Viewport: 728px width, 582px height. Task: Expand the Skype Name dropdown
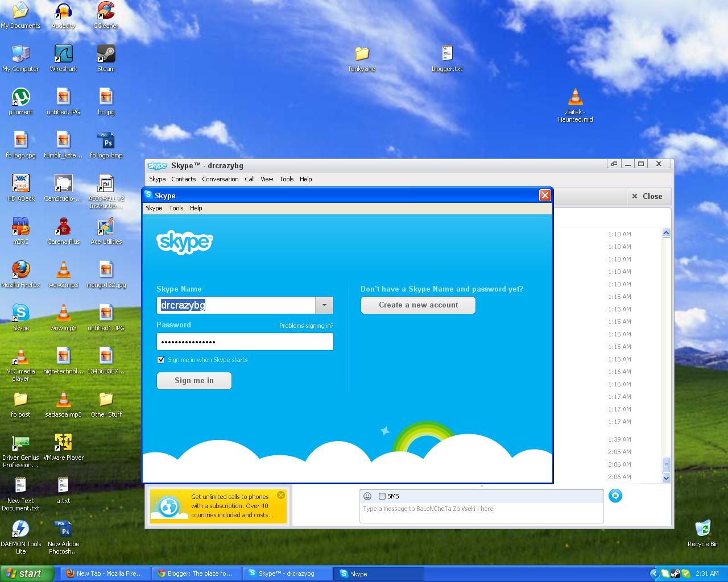tap(324, 305)
